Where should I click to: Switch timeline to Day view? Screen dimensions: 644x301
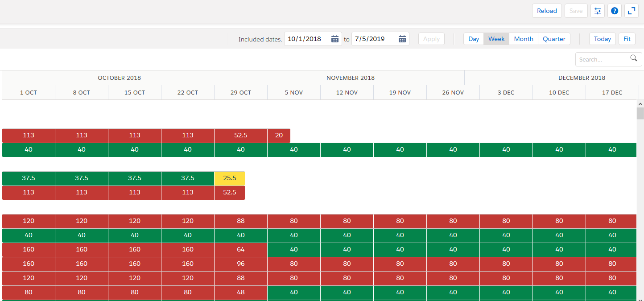pyautogui.click(x=474, y=39)
